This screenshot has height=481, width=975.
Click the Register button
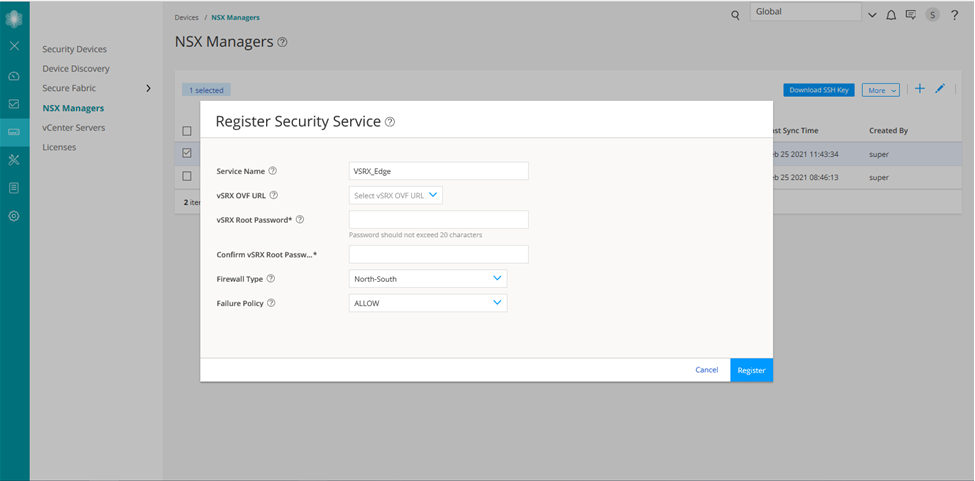point(751,370)
